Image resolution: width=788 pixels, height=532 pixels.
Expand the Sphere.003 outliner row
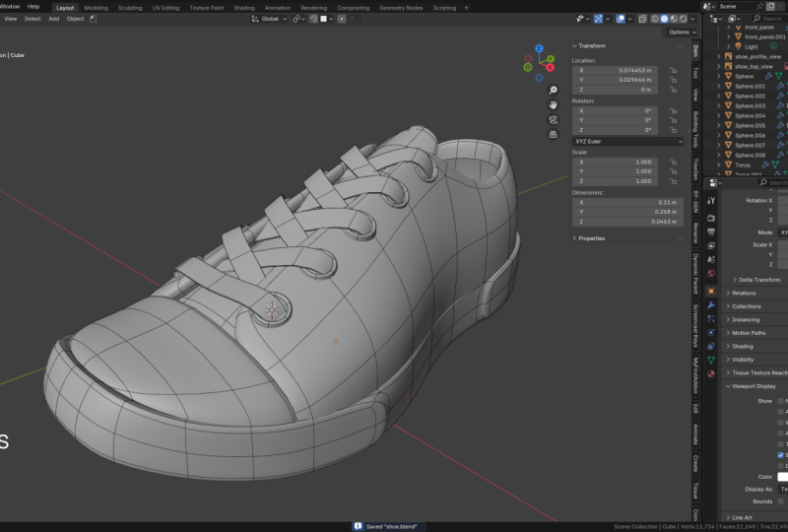[719, 105]
